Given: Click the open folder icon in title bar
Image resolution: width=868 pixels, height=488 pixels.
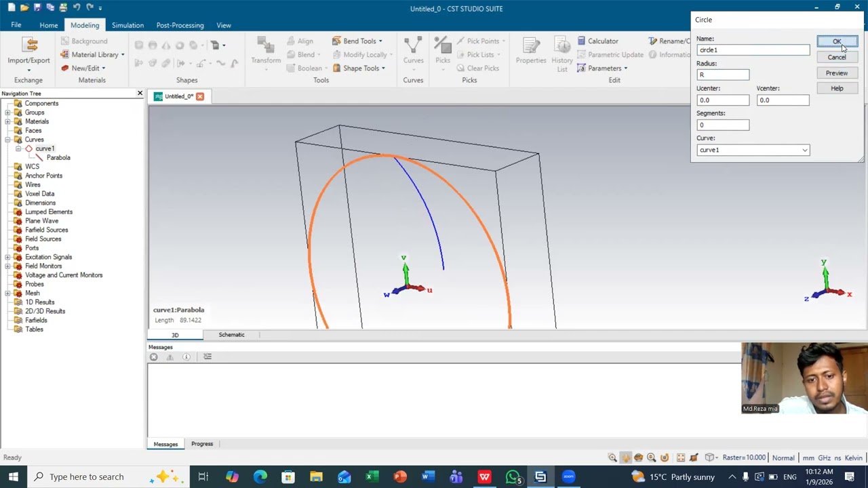Looking at the screenshot, I should 24,7.
